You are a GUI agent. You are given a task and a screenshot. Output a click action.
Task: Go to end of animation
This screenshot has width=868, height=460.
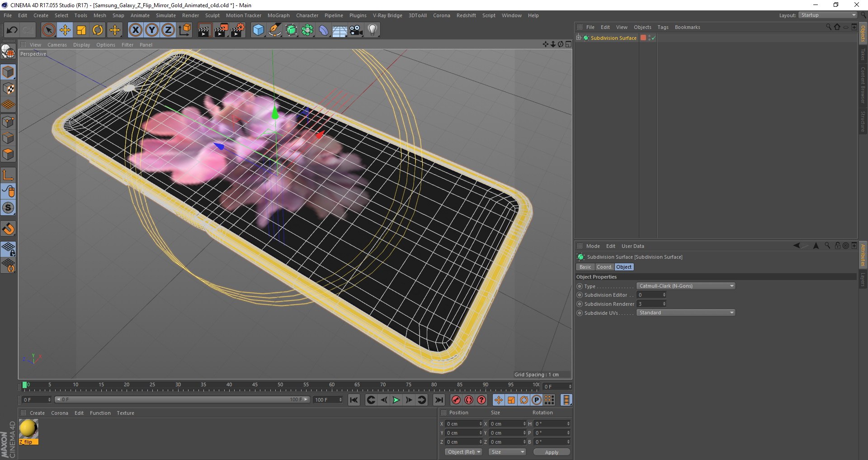pyautogui.click(x=439, y=400)
